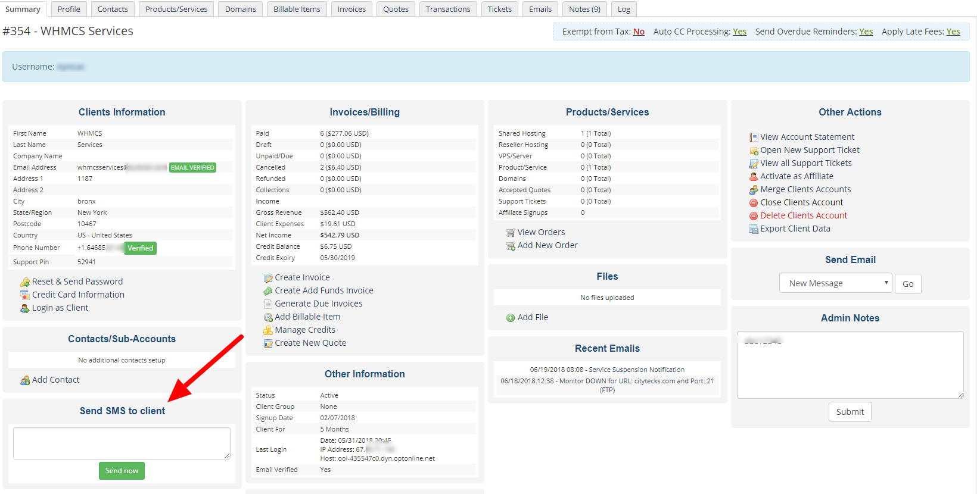Viewport: 980px width, 494px height.
Task: Click the View all Support Tickets icon
Action: 754,164
